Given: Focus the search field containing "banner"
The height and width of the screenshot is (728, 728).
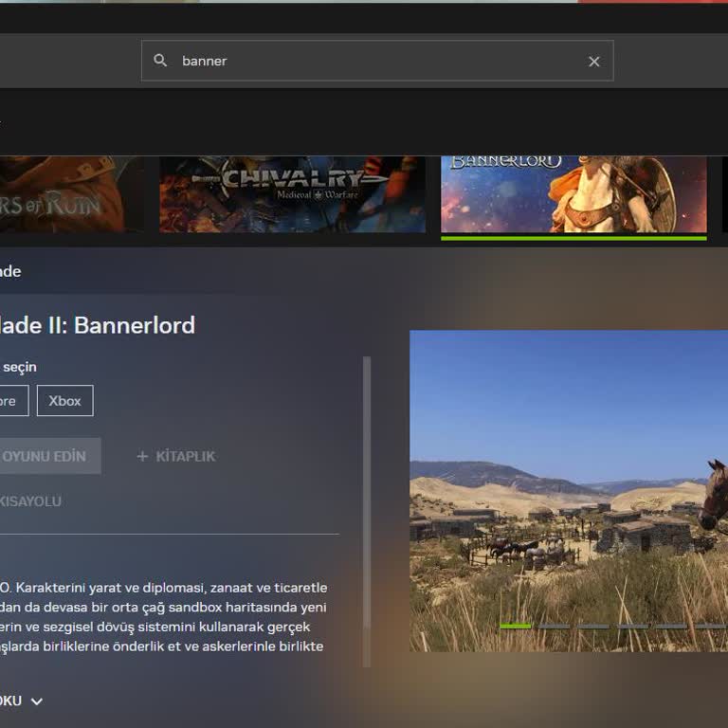Looking at the screenshot, I should tap(377, 61).
